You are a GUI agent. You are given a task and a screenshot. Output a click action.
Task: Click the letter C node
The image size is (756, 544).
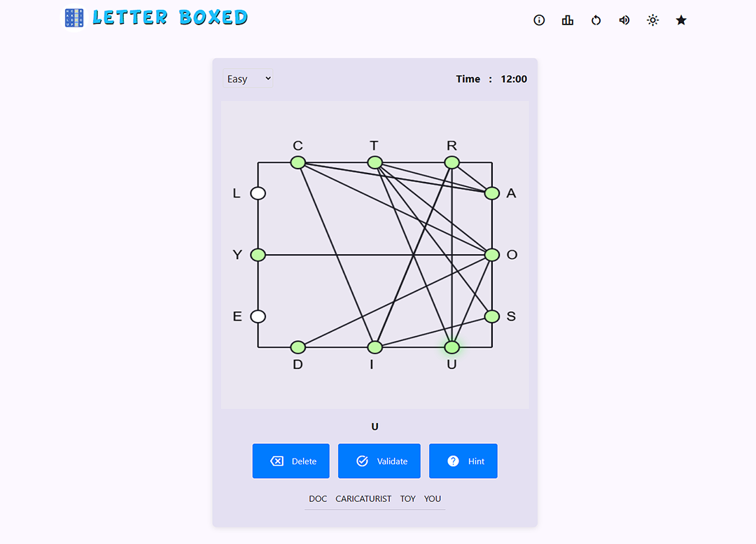pos(298,162)
